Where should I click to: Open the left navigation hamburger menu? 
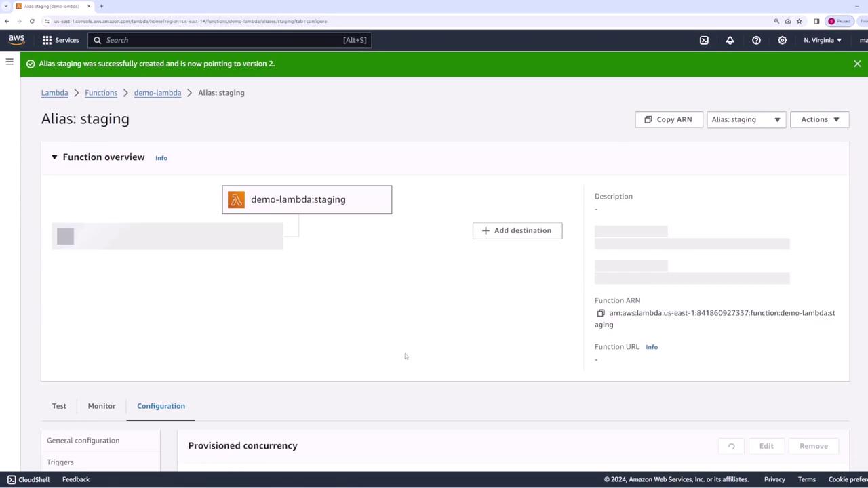pyautogui.click(x=9, y=62)
